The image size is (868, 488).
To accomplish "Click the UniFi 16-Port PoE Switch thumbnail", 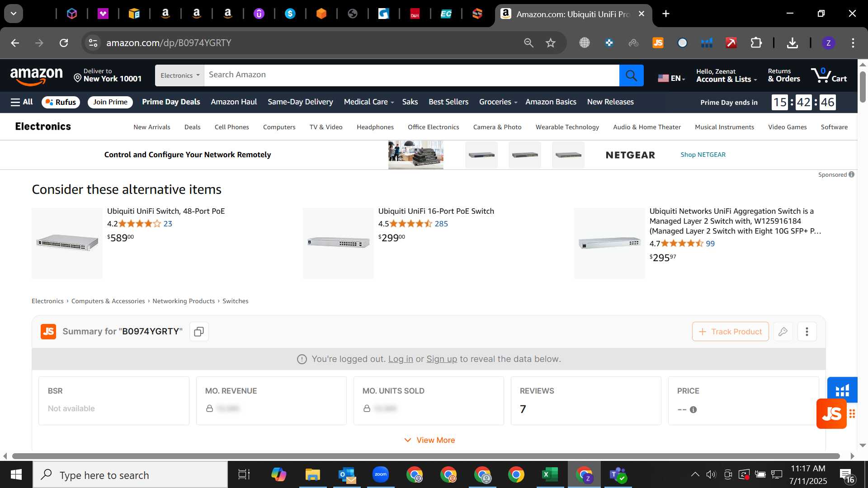I will point(338,243).
